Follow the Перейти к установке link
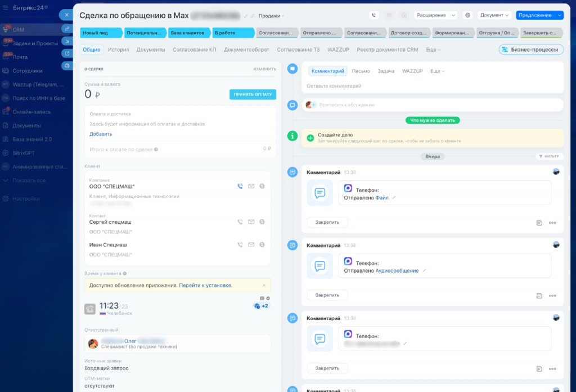This screenshot has height=392, width=576. pos(205,286)
